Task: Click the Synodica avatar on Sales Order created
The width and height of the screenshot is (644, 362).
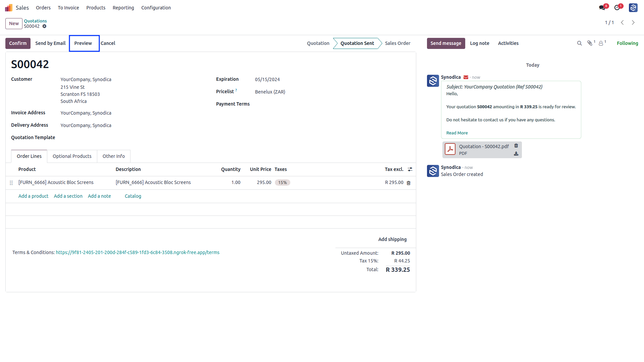Action: [433, 171]
